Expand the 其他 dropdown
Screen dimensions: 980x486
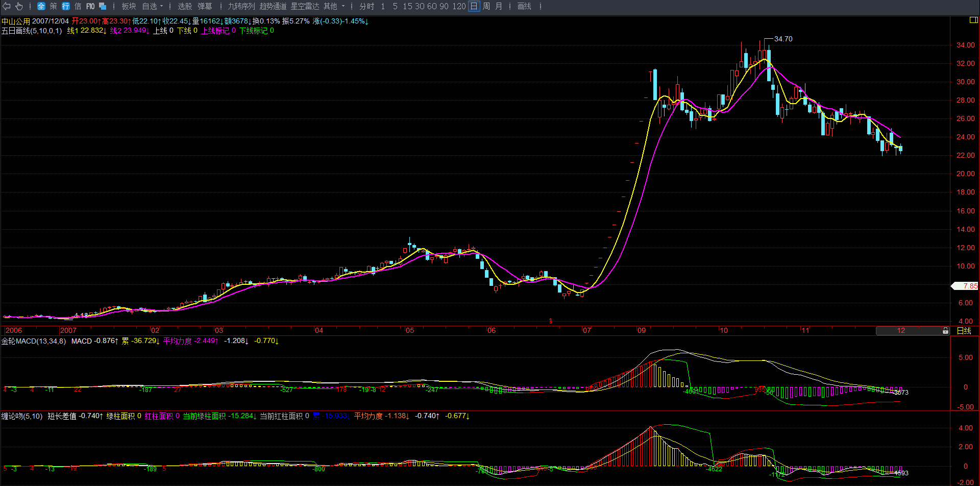point(334,6)
